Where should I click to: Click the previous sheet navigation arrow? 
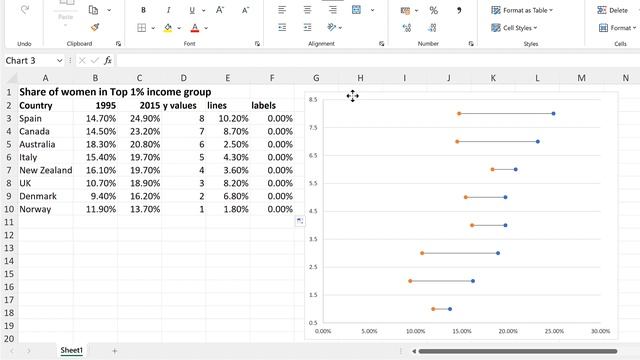(x=12, y=351)
